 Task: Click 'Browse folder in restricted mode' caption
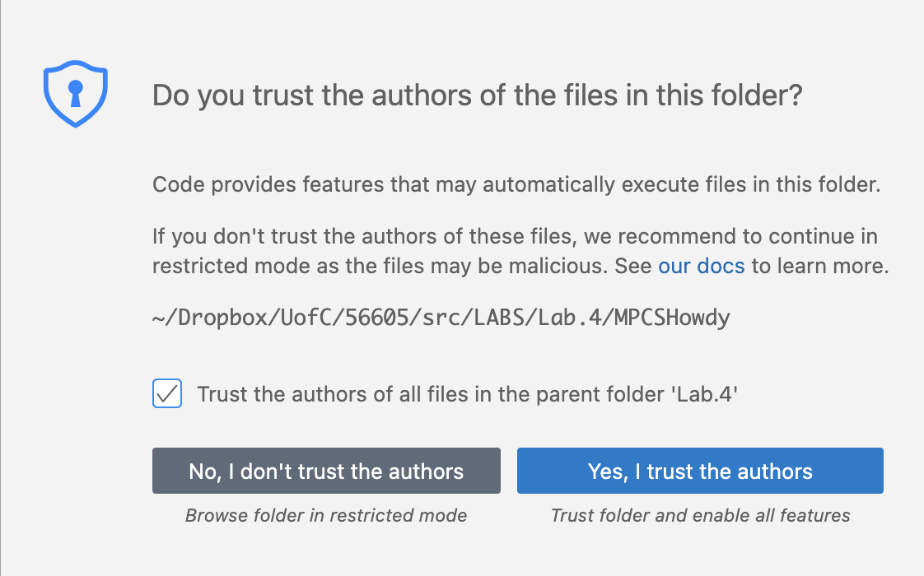click(326, 516)
